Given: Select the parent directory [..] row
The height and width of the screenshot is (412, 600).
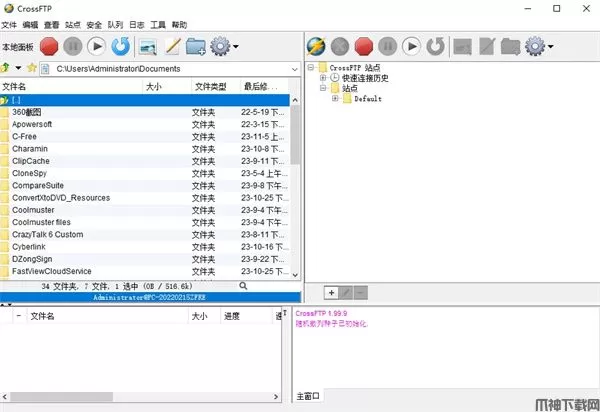Looking at the screenshot, I should pyautogui.click(x=145, y=100).
